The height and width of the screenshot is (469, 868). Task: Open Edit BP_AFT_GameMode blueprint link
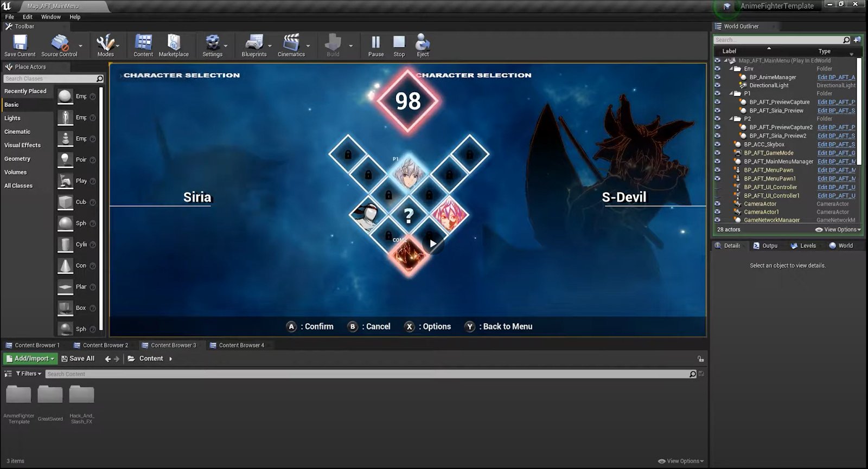click(x=836, y=153)
